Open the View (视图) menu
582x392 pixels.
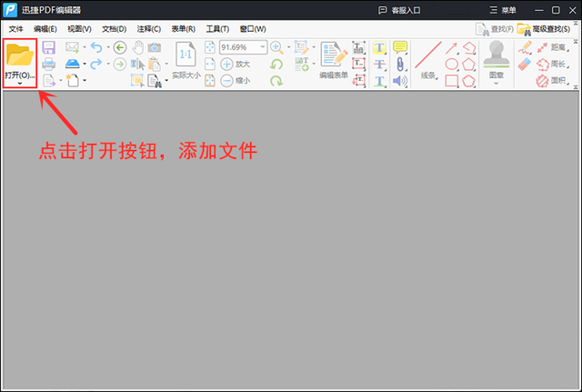(79, 29)
